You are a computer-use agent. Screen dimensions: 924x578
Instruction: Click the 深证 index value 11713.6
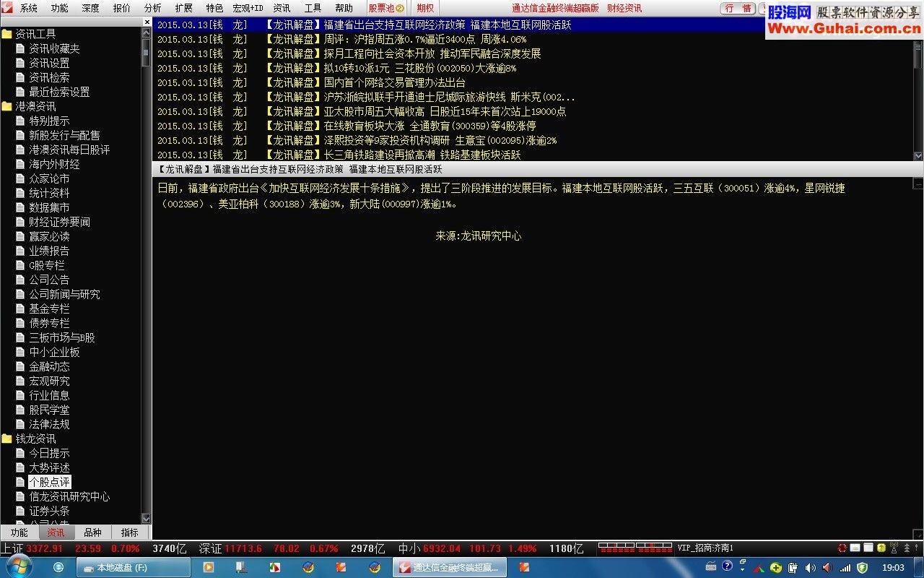click(243, 548)
